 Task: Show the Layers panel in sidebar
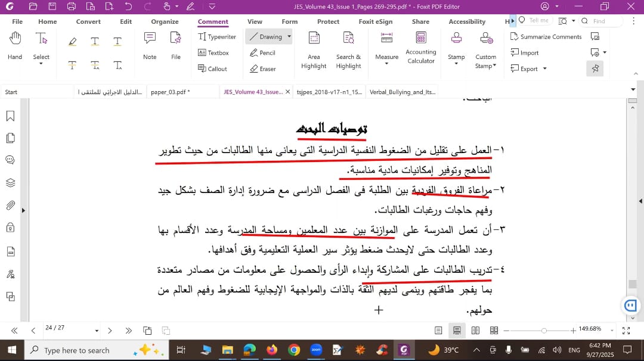[x=10, y=182]
